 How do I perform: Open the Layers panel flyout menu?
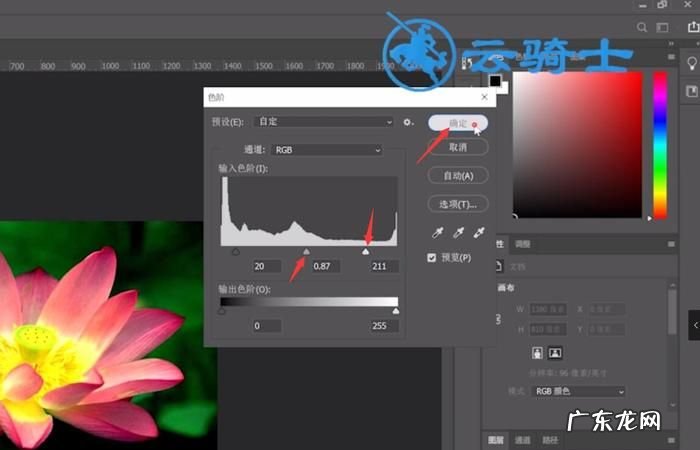click(671, 440)
